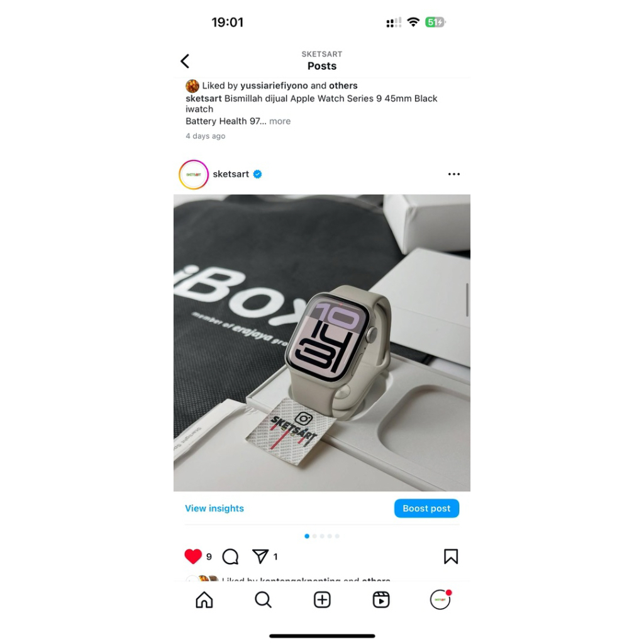Click Boost post button
The height and width of the screenshot is (644, 644).
pyautogui.click(x=426, y=508)
